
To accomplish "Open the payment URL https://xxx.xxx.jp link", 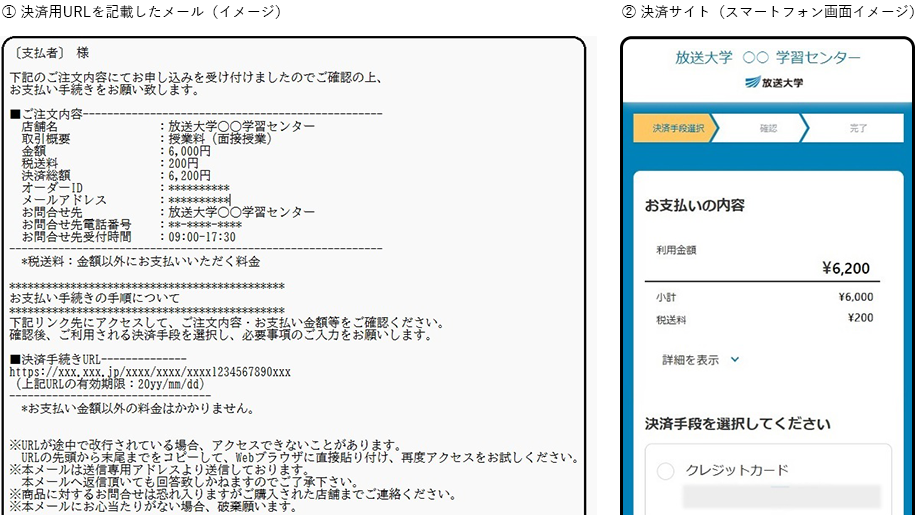I will point(150,371).
